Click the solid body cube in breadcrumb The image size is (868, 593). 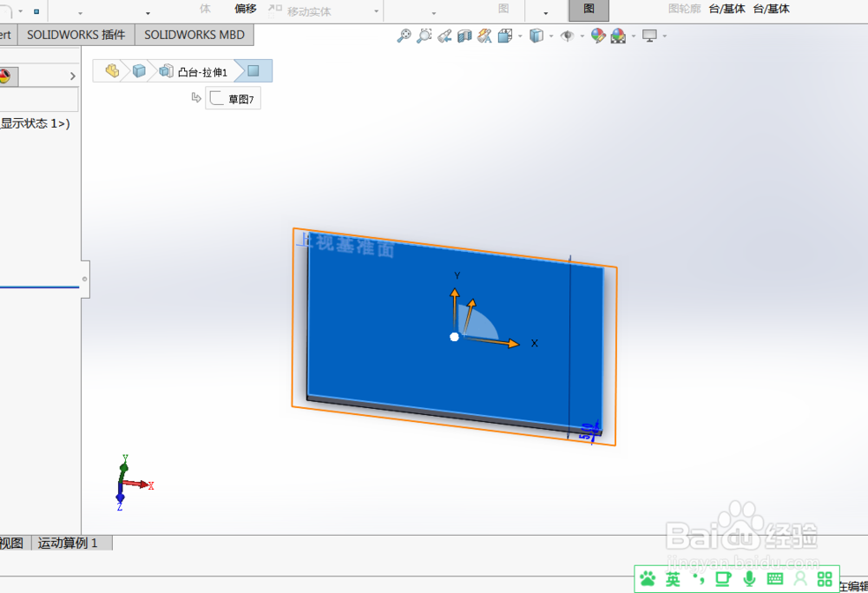(x=139, y=71)
